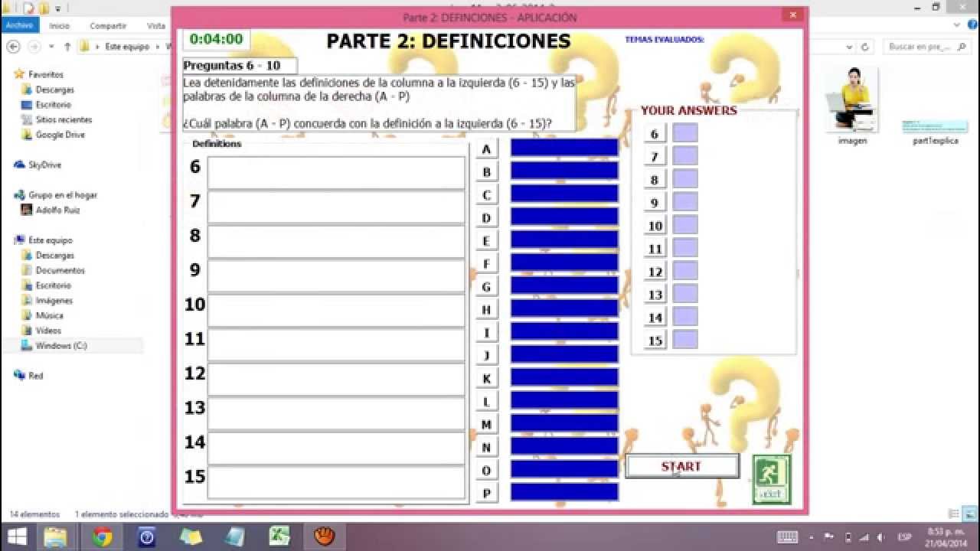Click the Explorer search box

926,47
